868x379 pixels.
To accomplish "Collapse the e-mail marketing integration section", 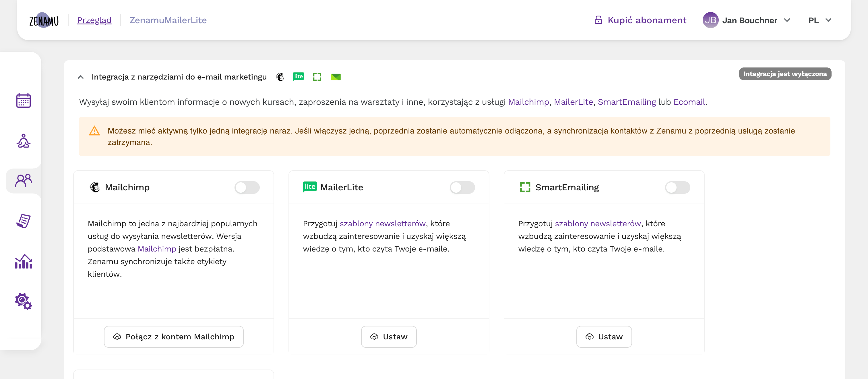I will pos(81,77).
